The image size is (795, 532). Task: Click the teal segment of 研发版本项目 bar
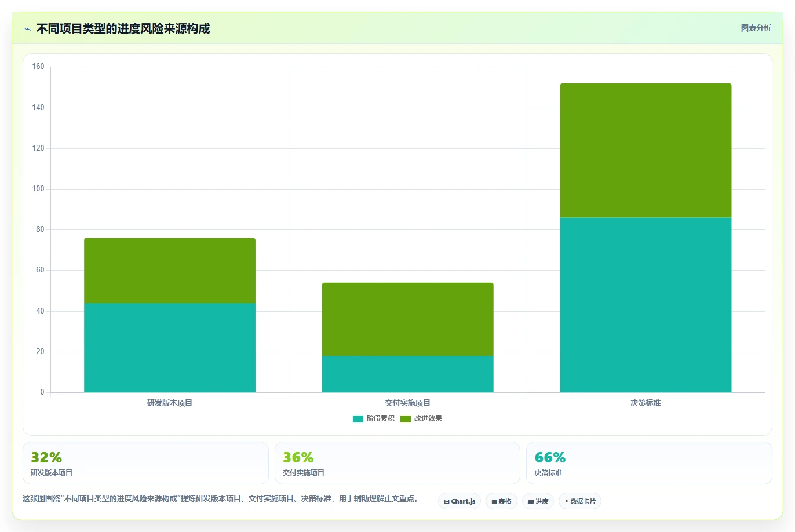click(170, 348)
